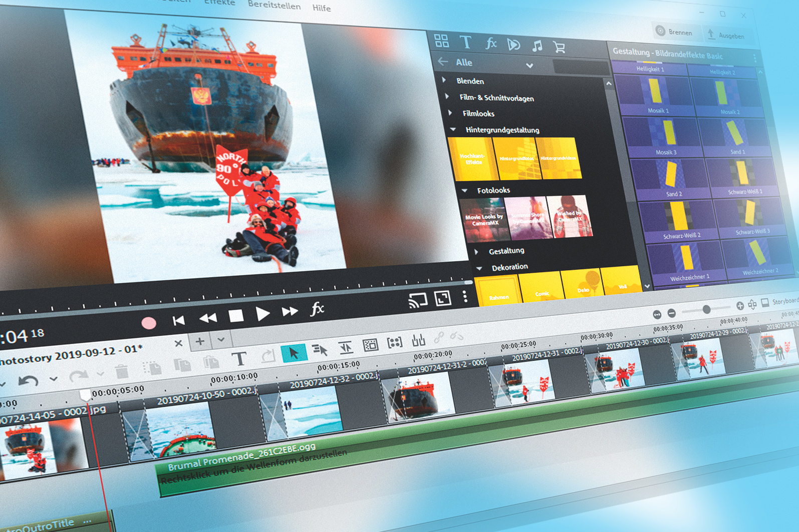Click the search field next to Alle
The width and height of the screenshot is (799, 532).
[x=580, y=68]
